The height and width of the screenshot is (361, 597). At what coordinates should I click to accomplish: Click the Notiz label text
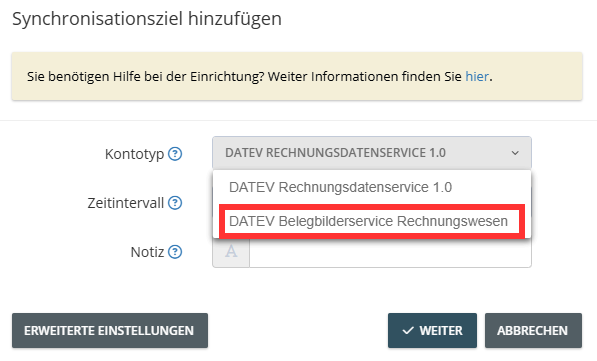pos(147,252)
